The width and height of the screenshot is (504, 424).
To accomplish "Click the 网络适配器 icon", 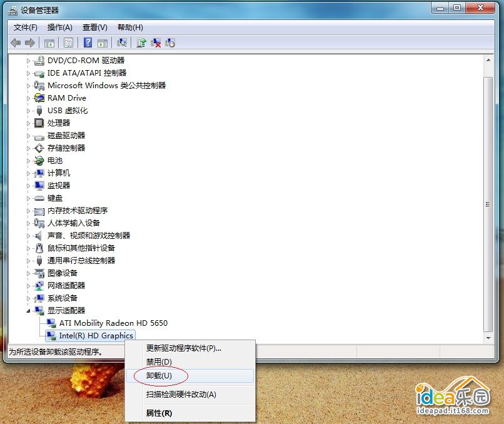I will pyautogui.click(x=39, y=286).
